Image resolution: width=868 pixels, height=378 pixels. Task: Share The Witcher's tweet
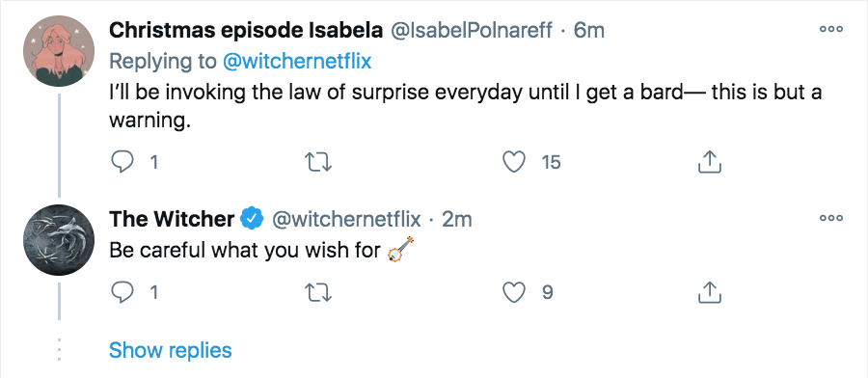(709, 292)
